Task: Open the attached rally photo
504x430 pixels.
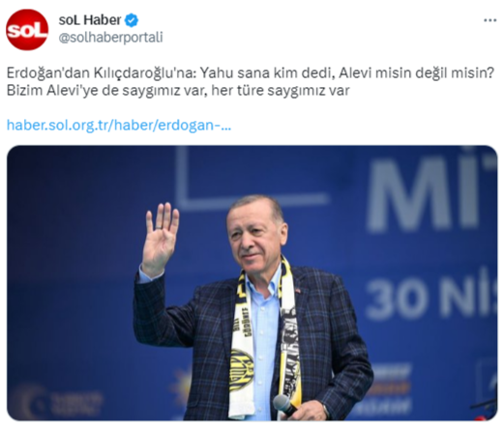Action: point(252,283)
